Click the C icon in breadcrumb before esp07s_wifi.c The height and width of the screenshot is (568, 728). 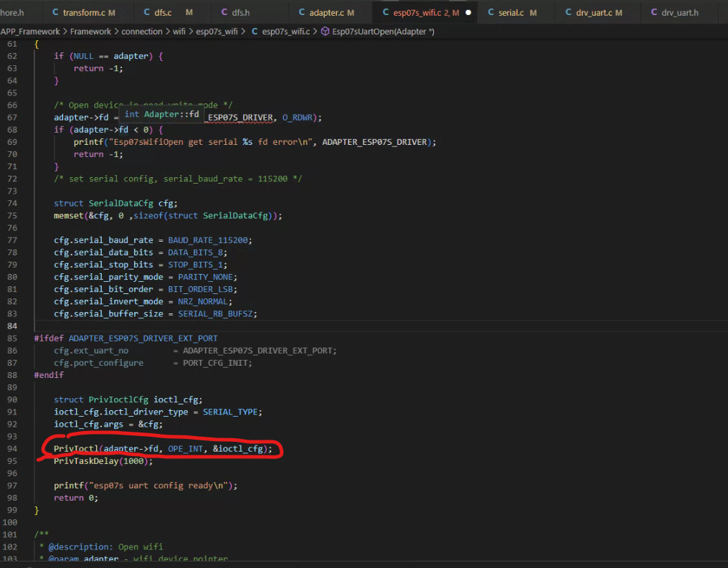(255, 31)
